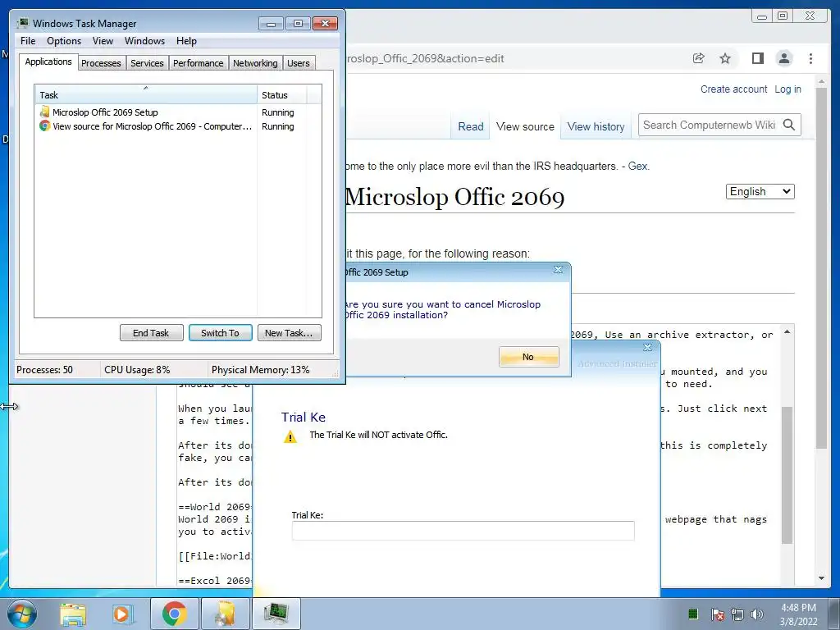Open the Options menu in Task Manager

pyautogui.click(x=64, y=41)
